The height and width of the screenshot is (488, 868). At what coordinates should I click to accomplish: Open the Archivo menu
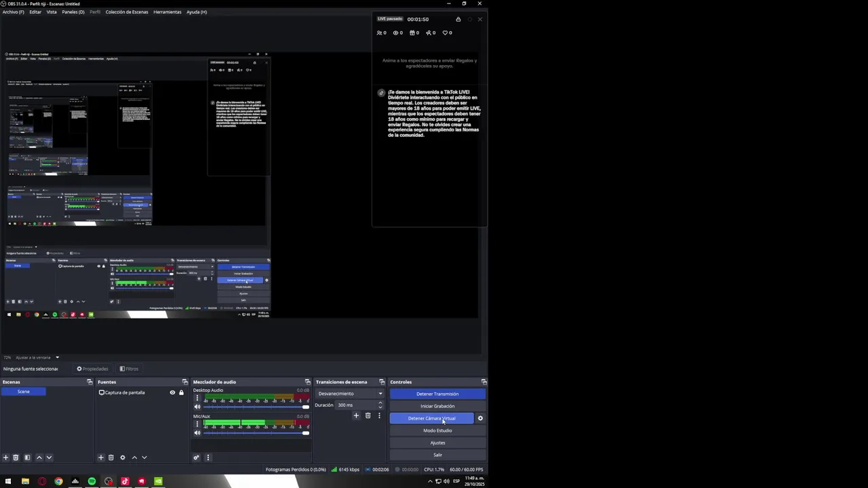[x=13, y=12]
